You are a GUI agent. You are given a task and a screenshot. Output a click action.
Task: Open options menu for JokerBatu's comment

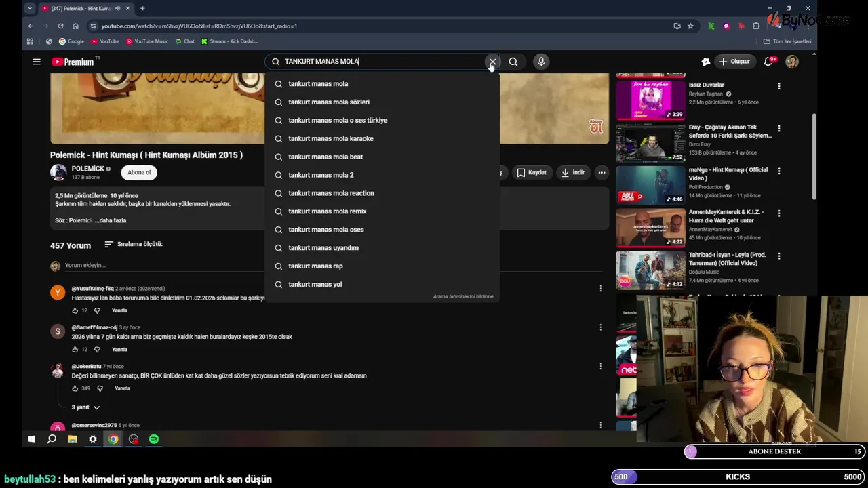coord(601,367)
